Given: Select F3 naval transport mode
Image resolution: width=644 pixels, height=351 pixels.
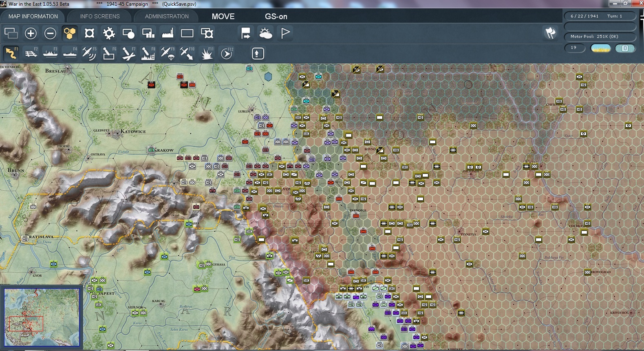Looking at the screenshot, I should [50, 53].
